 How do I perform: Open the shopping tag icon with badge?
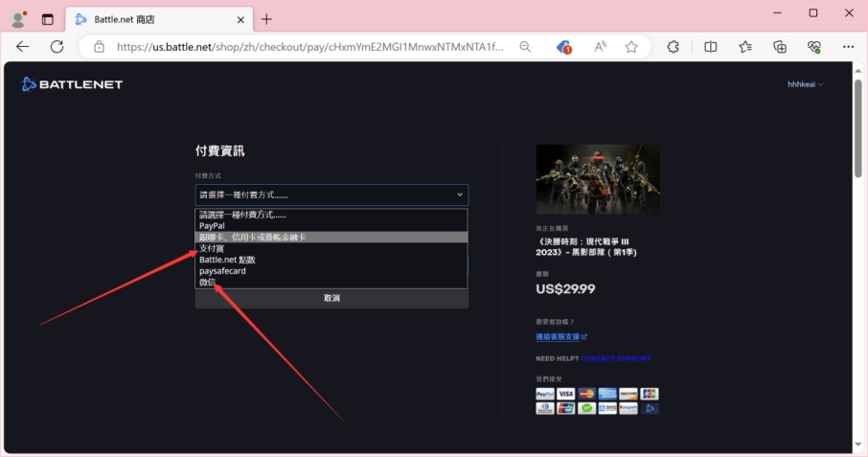coord(563,47)
